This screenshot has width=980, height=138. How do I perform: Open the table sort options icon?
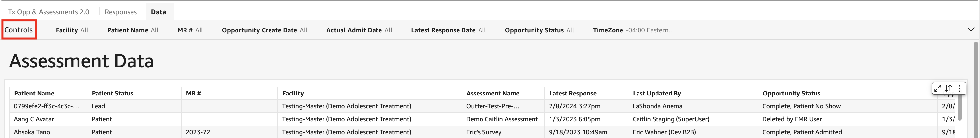point(948,88)
